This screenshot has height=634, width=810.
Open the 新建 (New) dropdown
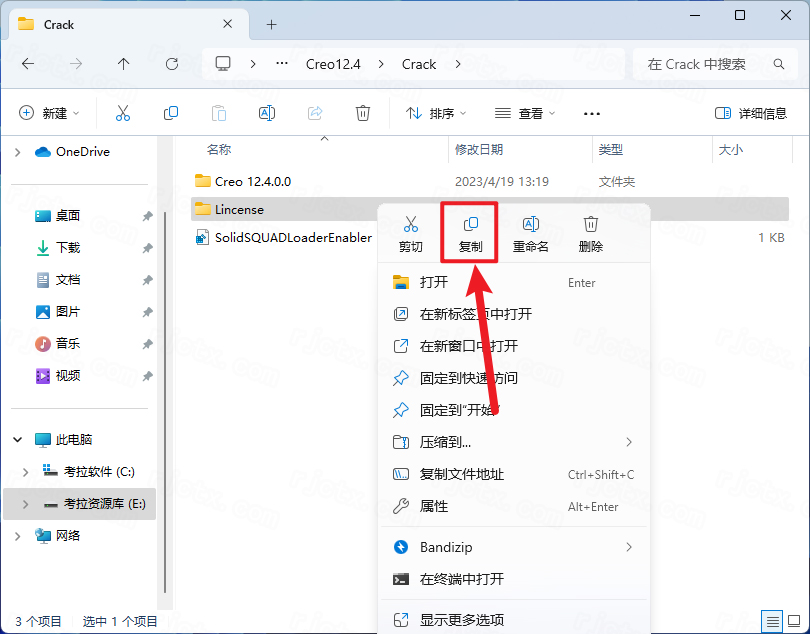click(49, 113)
